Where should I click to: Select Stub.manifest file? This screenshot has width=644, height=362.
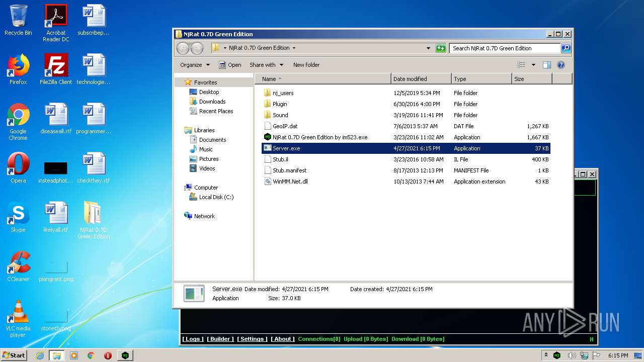click(289, 170)
